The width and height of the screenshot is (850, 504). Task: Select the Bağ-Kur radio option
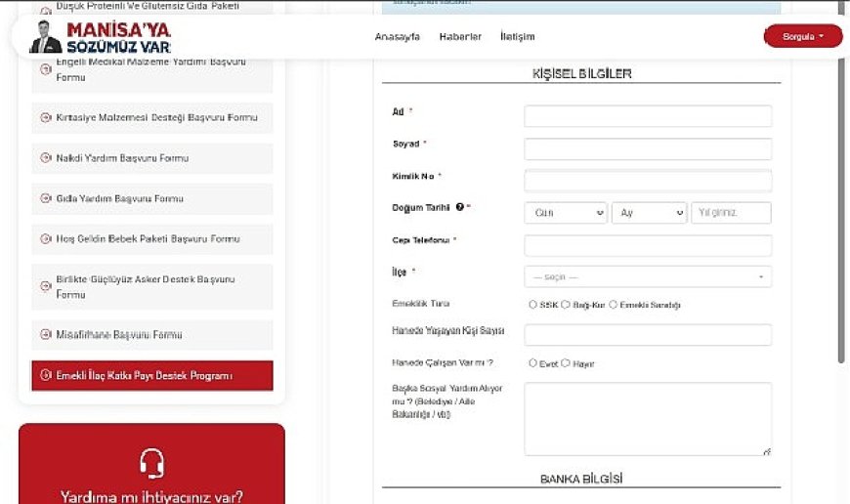click(x=566, y=305)
